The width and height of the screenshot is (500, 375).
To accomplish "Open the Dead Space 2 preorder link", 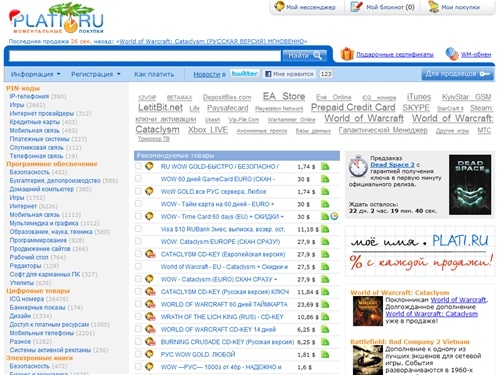I will (x=392, y=165).
